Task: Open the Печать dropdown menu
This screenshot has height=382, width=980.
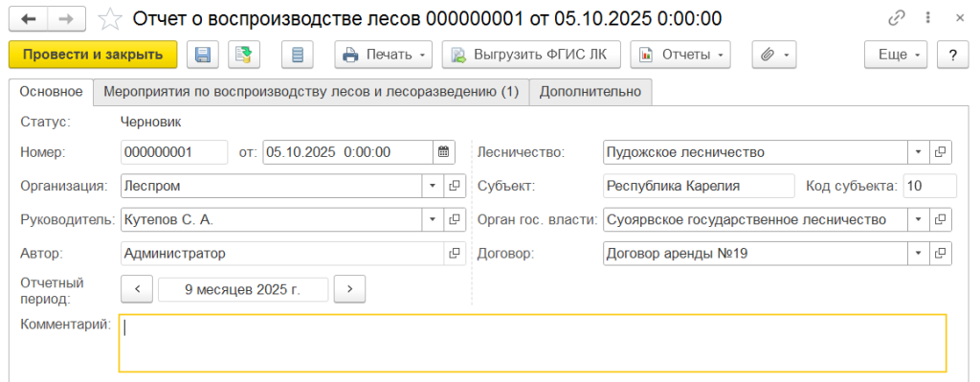Action: 383,55
